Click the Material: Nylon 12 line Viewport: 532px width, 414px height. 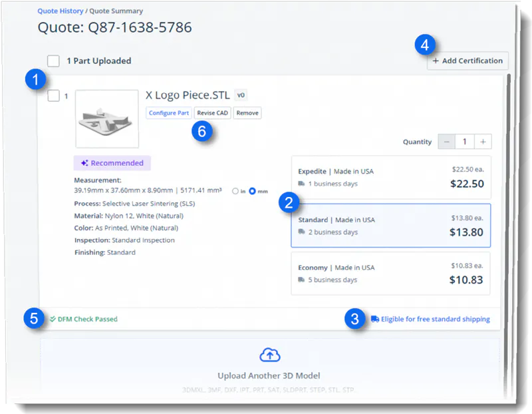128,216
